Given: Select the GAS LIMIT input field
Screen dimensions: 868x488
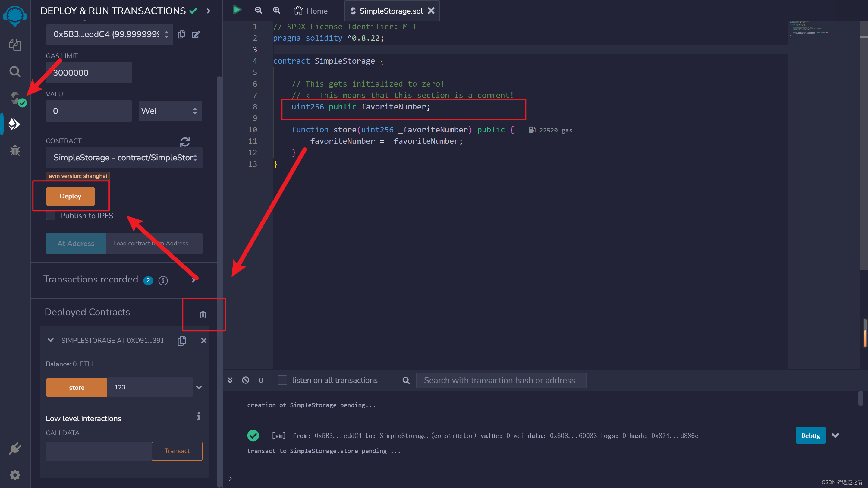Looking at the screenshot, I should click(89, 73).
